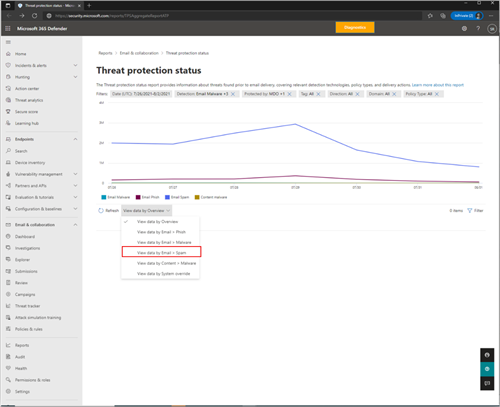This screenshot has height=407, width=500.
Task: Expand Incidents & alerts section
Action: (x=75, y=65)
